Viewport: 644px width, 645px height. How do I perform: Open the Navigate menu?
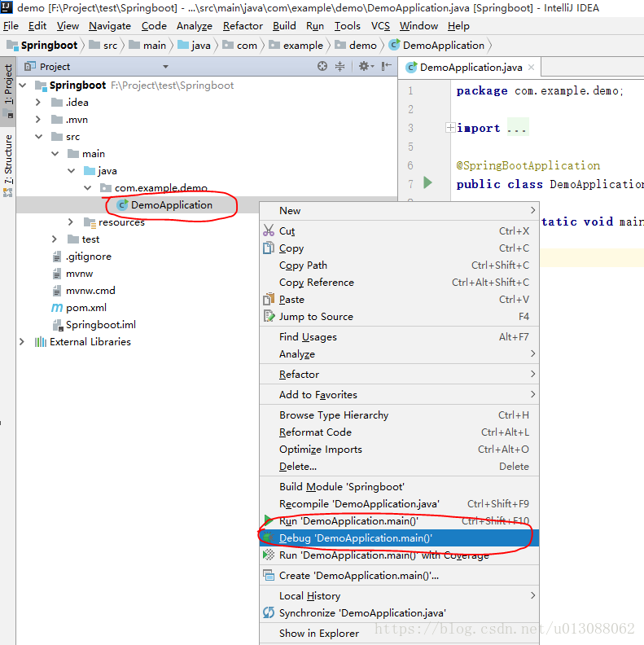110,26
